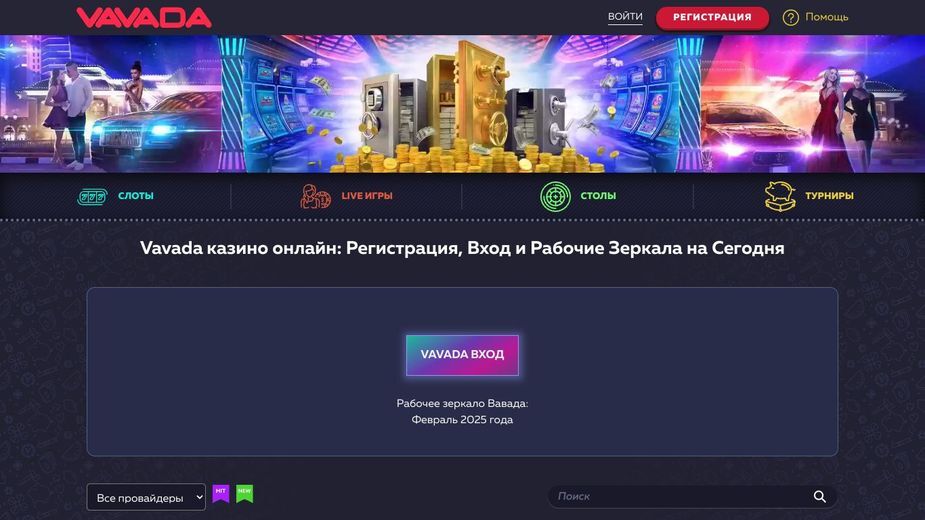Switch to Live игры section

(x=366, y=196)
